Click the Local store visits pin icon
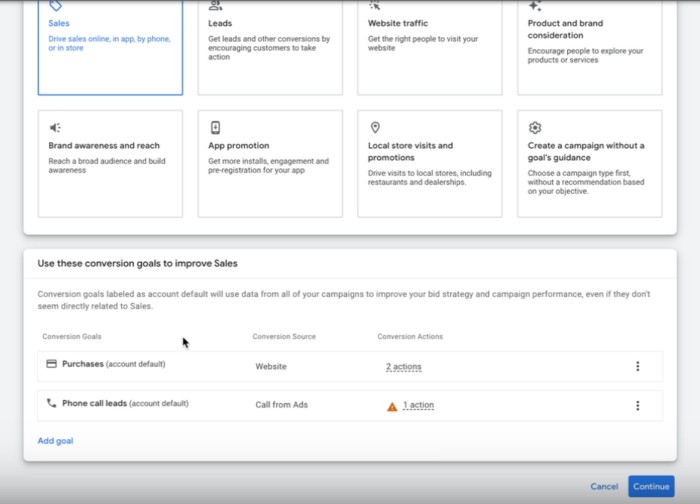 click(375, 128)
